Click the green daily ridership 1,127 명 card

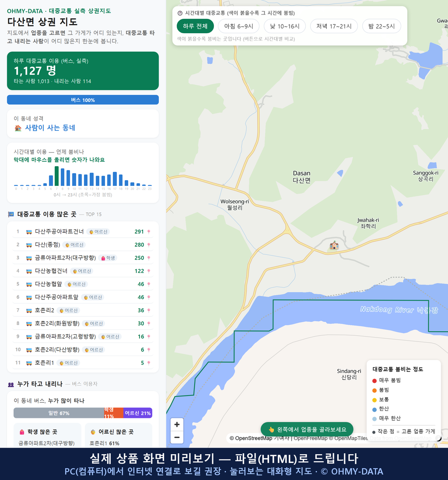83,71
